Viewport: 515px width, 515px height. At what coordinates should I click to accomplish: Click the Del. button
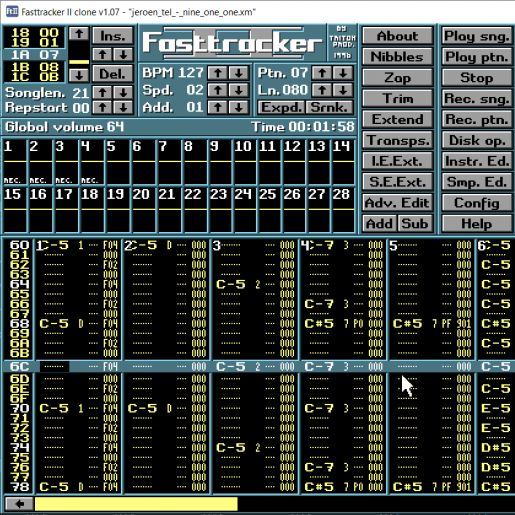tap(113, 74)
